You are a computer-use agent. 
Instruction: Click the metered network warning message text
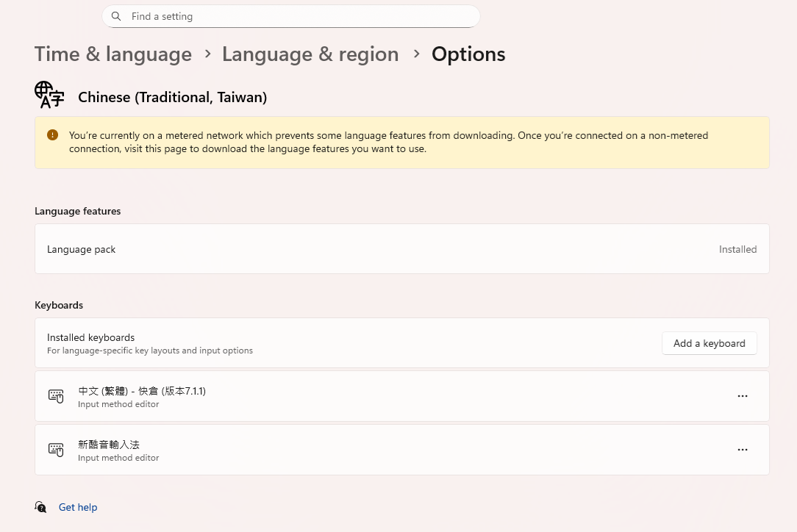click(x=388, y=142)
